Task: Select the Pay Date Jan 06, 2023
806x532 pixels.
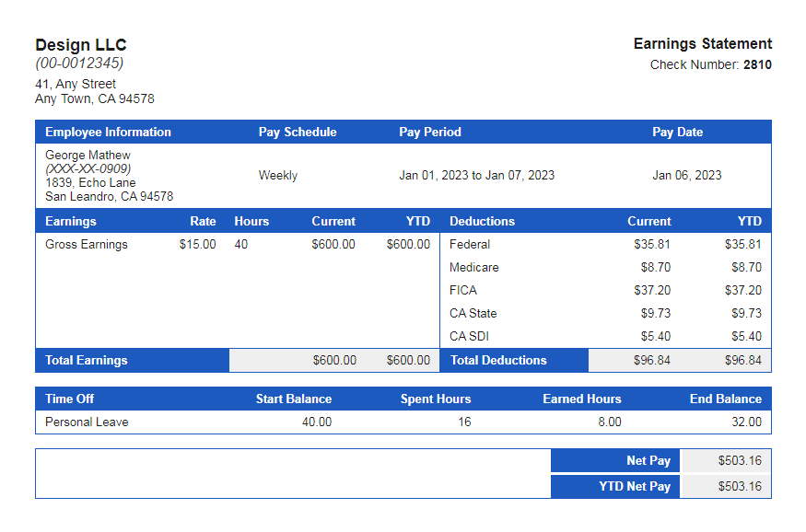Action: (678, 175)
